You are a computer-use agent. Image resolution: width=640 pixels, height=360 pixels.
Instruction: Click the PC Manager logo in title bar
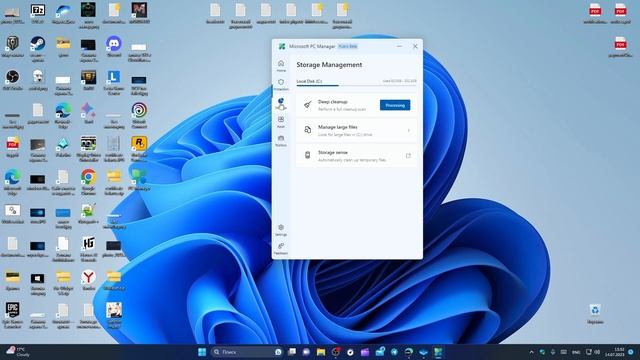pyautogui.click(x=282, y=47)
